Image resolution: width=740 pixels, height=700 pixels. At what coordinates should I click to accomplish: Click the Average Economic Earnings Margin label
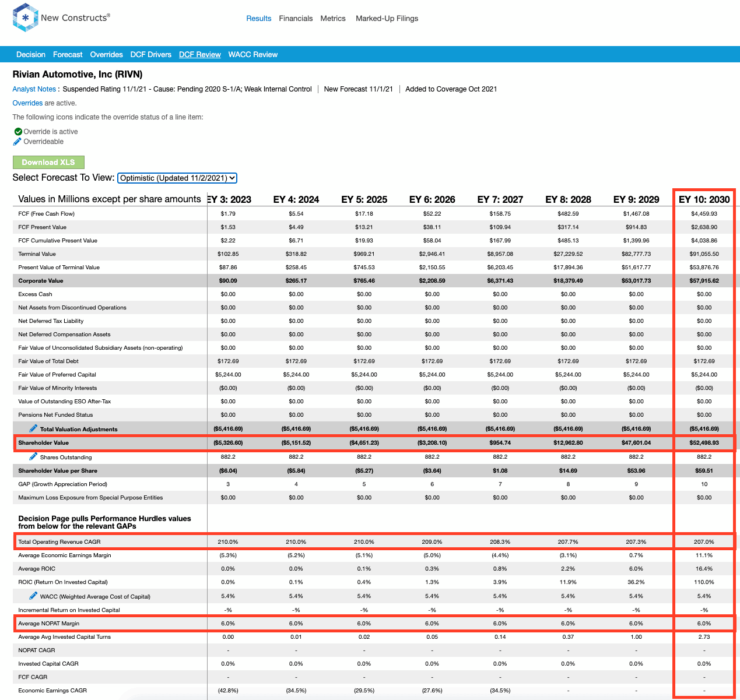(x=65, y=555)
